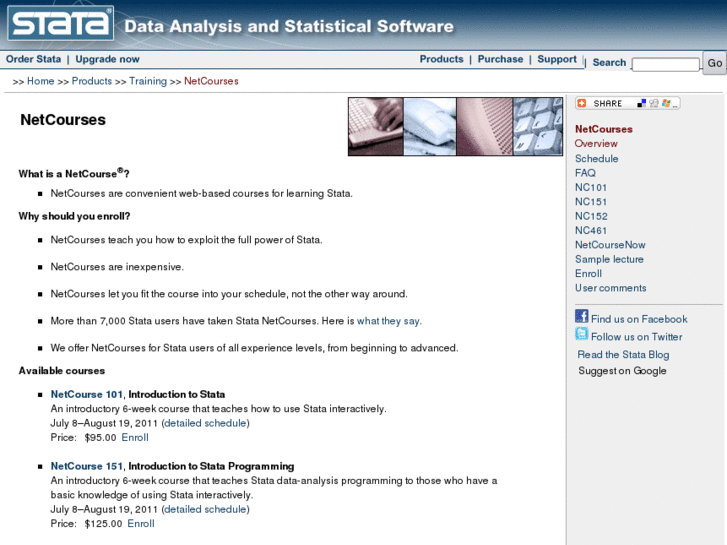This screenshot has height=545, width=727.
Task: Open the Products menu
Action: pyautogui.click(x=441, y=60)
